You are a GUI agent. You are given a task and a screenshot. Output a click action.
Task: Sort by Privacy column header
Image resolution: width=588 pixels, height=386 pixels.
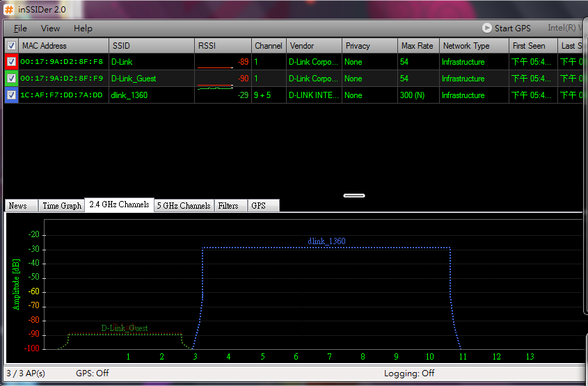[x=370, y=46]
